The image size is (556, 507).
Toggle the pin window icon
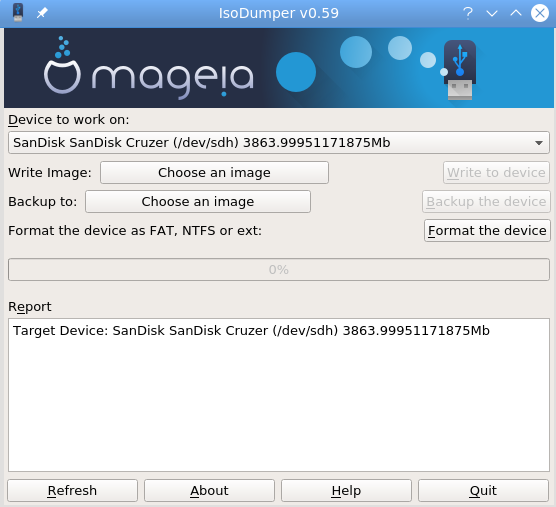pos(42,13)
